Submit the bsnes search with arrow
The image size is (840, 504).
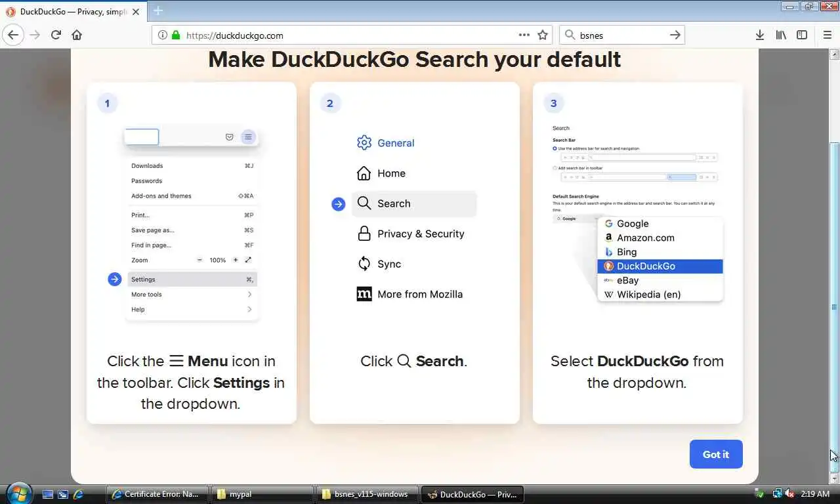tap(675, 35)
